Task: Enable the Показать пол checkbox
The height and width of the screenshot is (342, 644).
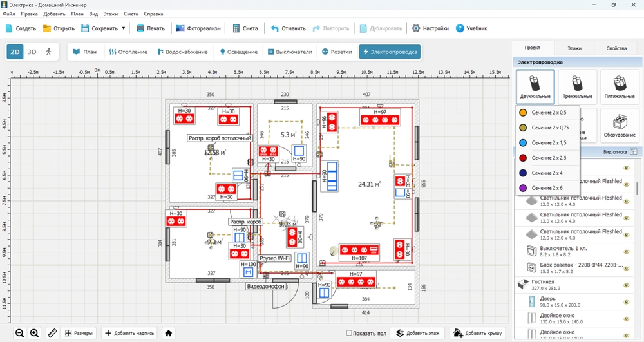Action: click(x=349, y=333)
